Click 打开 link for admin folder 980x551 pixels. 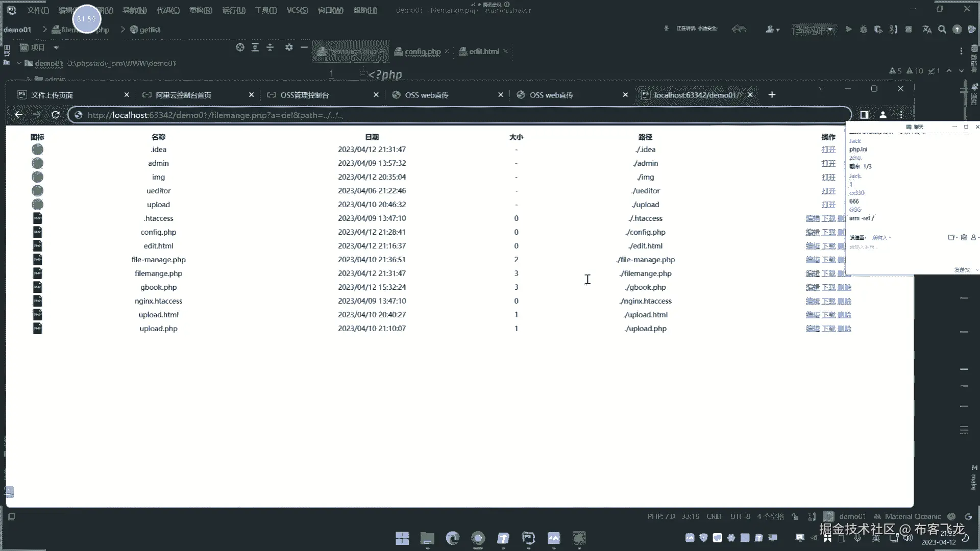[x=828, y=163]
